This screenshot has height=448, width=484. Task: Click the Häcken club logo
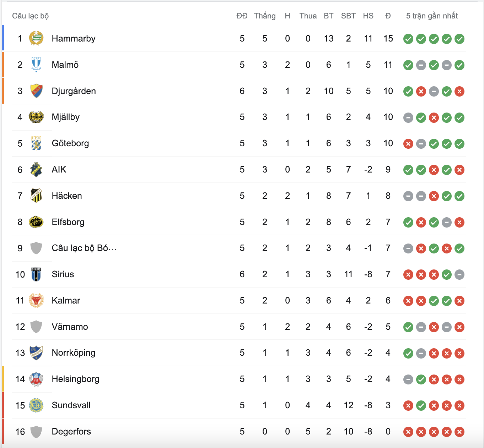(36, 196)
